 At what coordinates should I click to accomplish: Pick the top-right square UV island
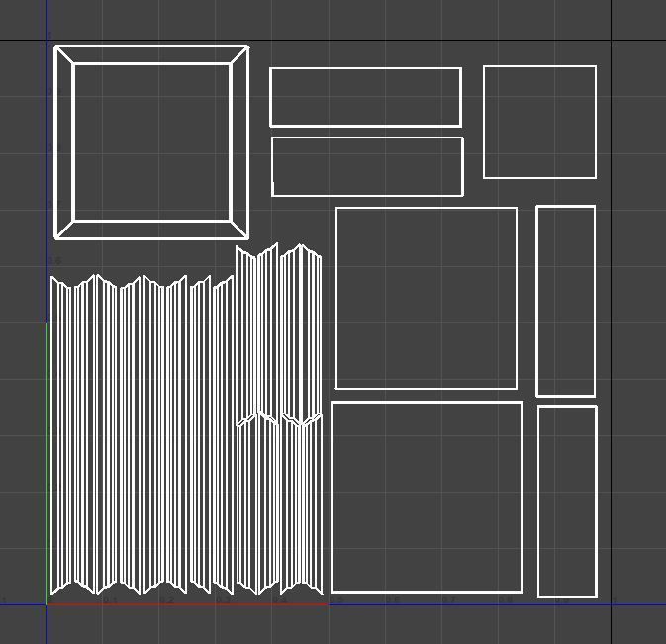coord(540,122)
